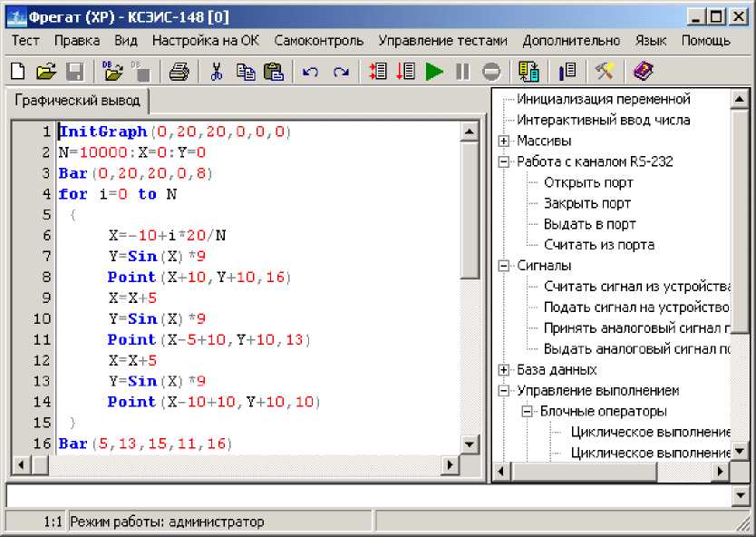Open the Самоконтроль menu
This screenshot has height=537, width=756.
(319, 41)
